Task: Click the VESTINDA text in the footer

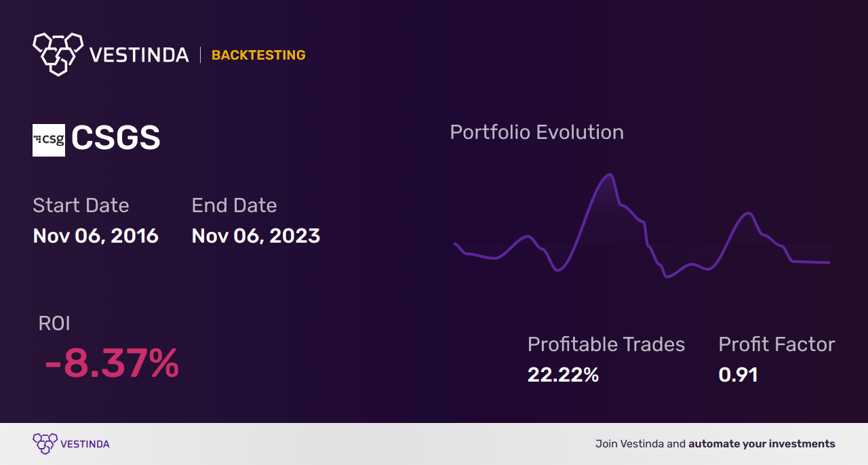Action: 85,444
